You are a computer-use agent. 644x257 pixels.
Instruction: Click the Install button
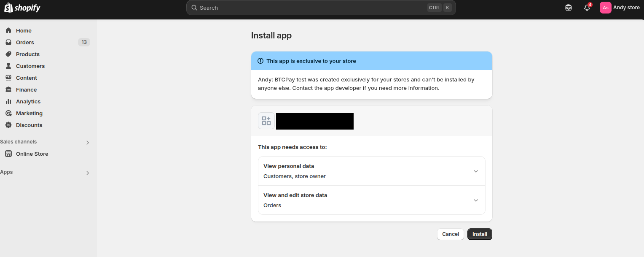[x=479, y=234]
